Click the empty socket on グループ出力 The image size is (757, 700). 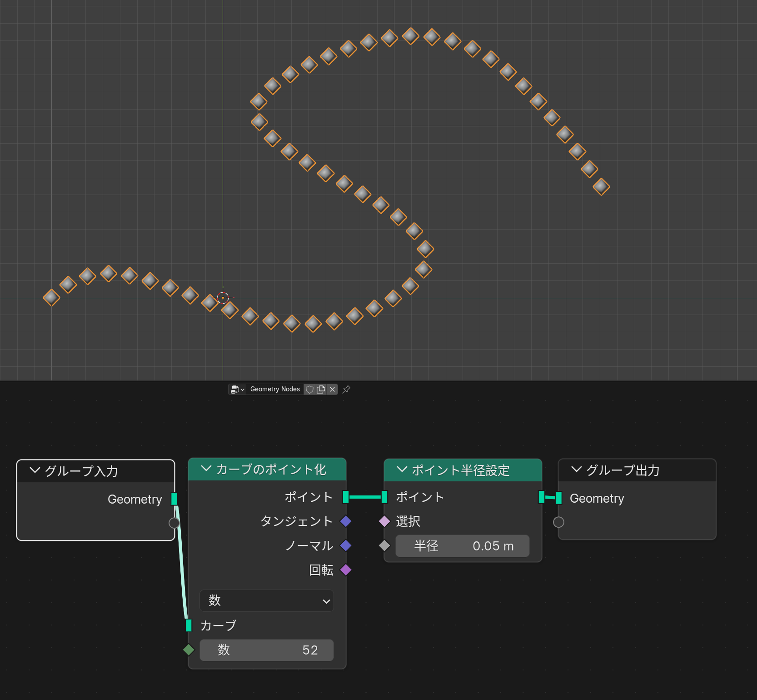(558, 522)
